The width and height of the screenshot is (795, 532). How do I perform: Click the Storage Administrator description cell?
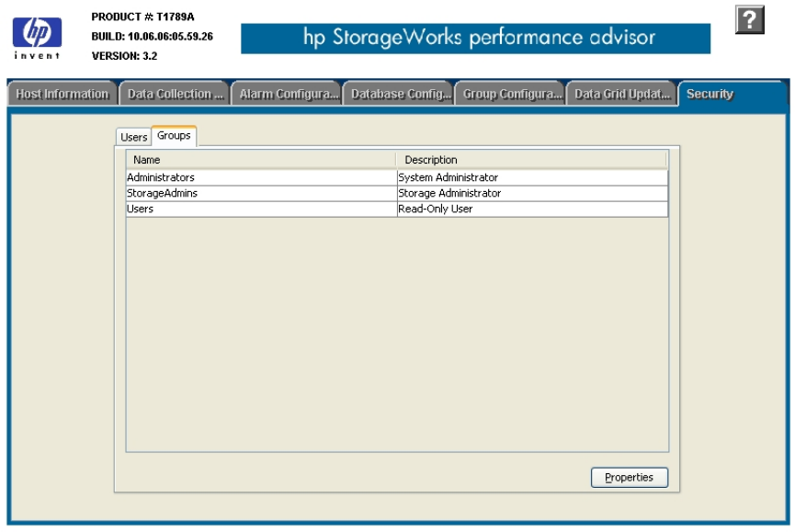531,193
